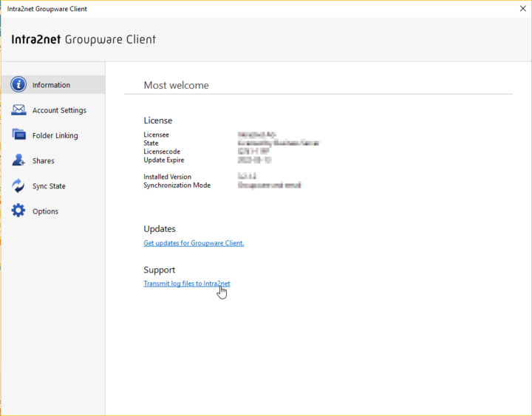Click the 'Synchronization Mode' label
Screen dimensions: 532x416
(x=177, y=185)
